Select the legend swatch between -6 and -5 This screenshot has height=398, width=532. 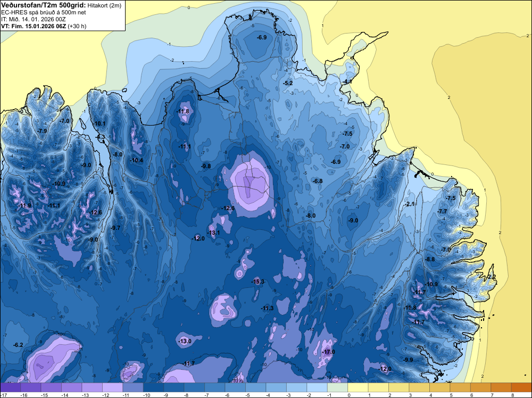(236, 387)
